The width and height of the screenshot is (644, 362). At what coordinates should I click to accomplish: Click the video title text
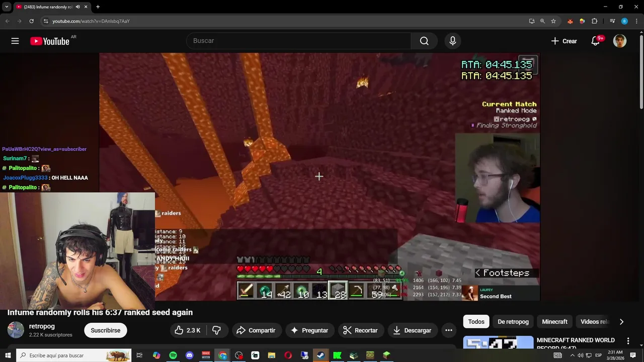100,312
